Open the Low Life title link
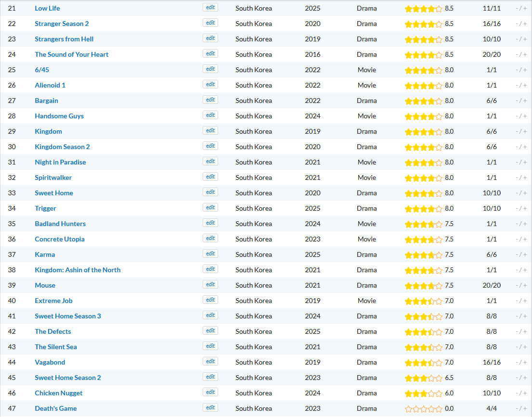The width and height of the screenshot is (532, 417). coord(47,8)
